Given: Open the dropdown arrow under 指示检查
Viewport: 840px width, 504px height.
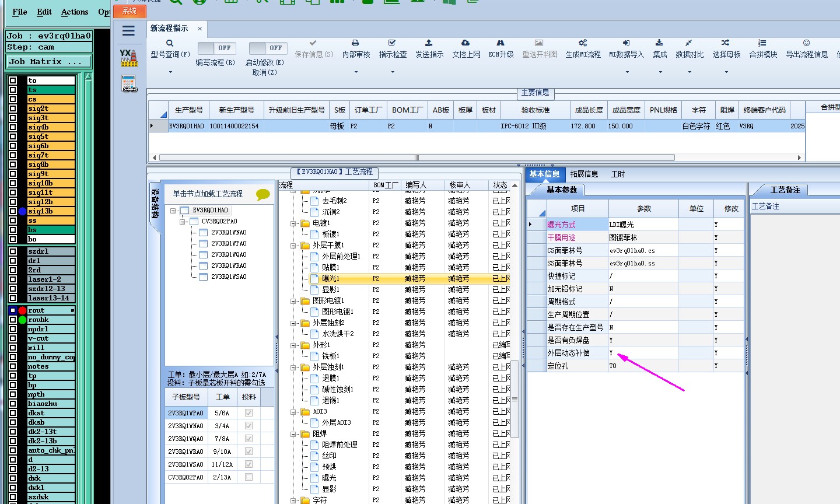Looking at the screenshot, I should point(393,72).
